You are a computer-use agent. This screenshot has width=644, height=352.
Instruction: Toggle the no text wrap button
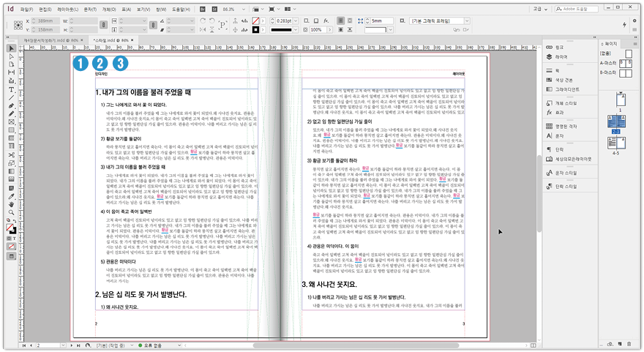tap(341, 20)
